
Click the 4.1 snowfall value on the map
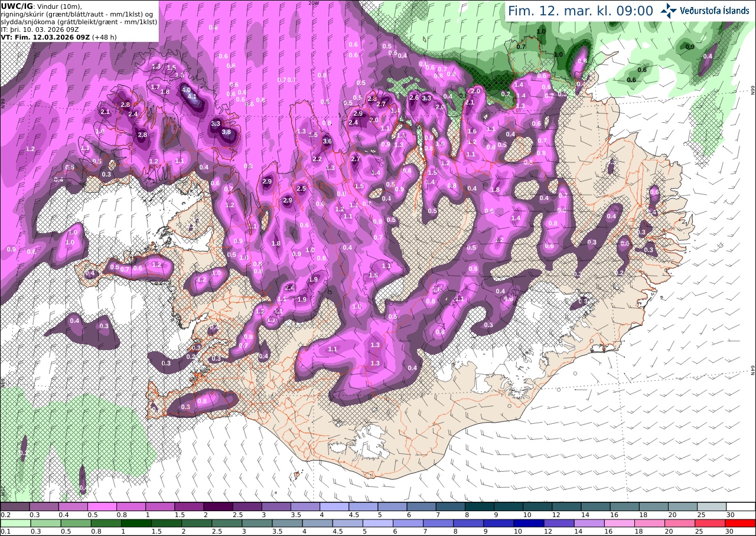point(192,96)
